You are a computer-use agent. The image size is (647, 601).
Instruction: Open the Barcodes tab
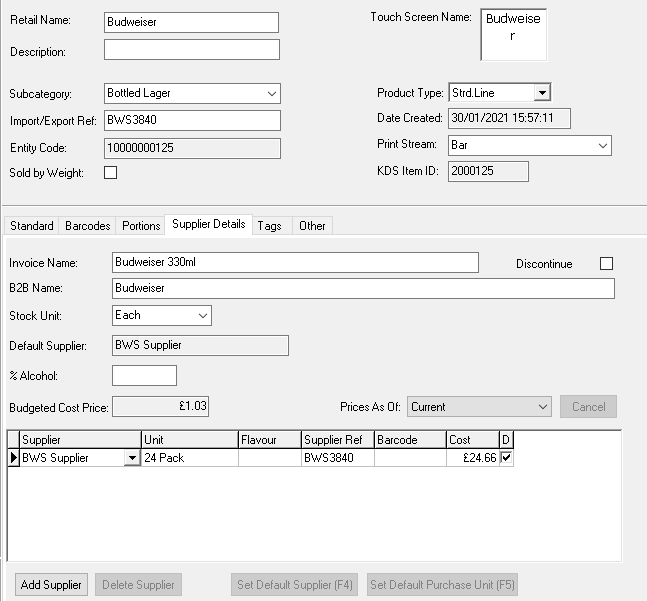click(88, 226)
